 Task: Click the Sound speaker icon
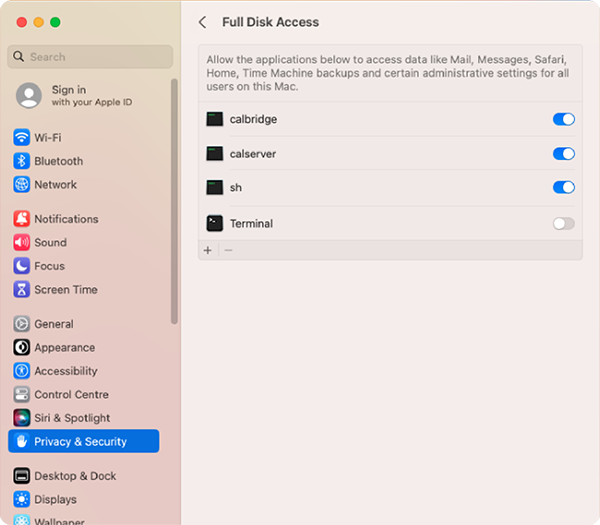[x=22, y=242]
